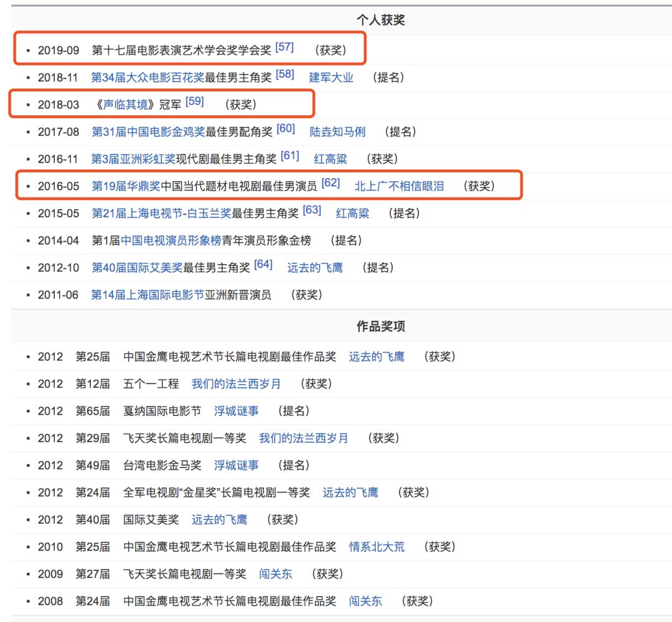The height and width of the screenshot is (622, 672).
Task: Select (提名) in 建军大业 row
Action: click(x=388, y=78)
